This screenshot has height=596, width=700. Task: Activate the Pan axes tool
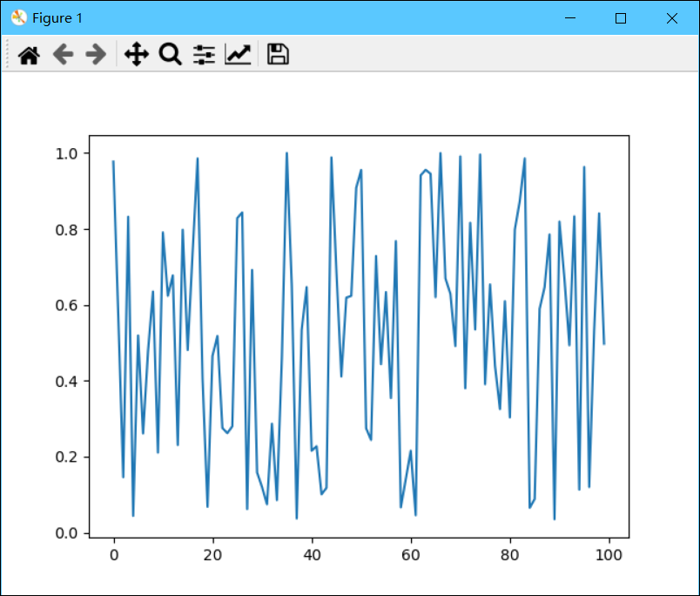pos(137,55)
